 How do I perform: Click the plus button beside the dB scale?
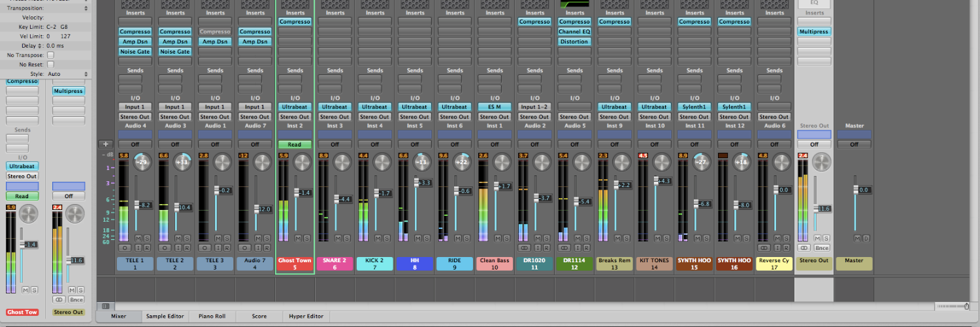point(106,144)
